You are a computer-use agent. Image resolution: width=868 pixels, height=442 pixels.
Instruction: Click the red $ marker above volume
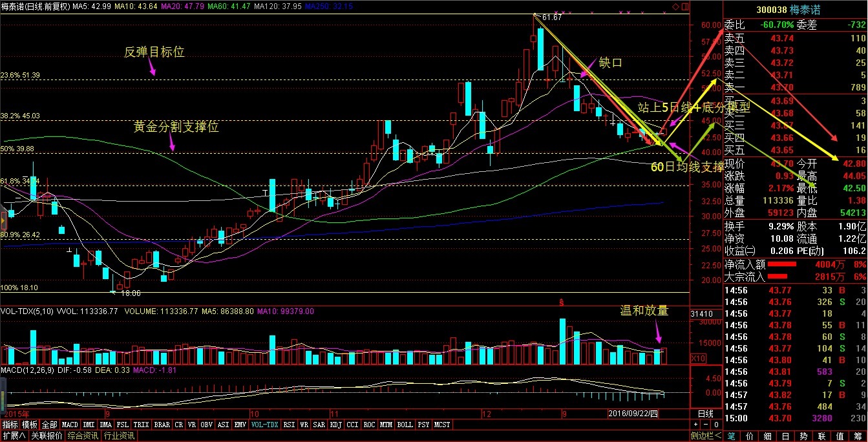562,302
